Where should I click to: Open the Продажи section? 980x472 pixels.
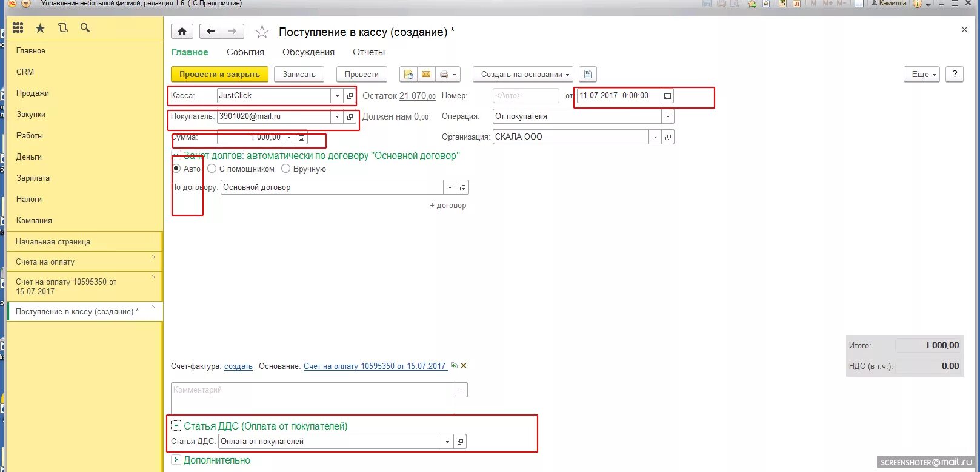click(33, 93)
